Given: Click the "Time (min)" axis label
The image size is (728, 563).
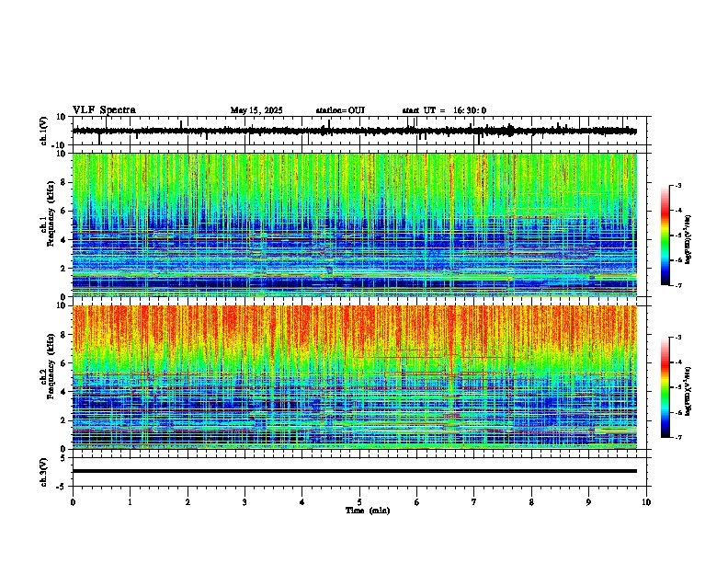Looking at the screenshot, I should click(368, 511).
